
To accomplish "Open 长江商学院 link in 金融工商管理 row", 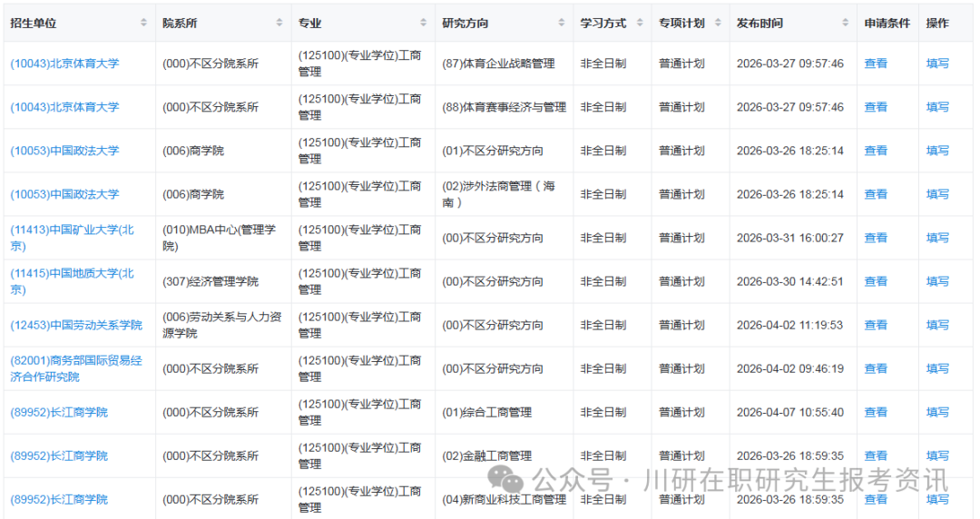I will point(59,455).
